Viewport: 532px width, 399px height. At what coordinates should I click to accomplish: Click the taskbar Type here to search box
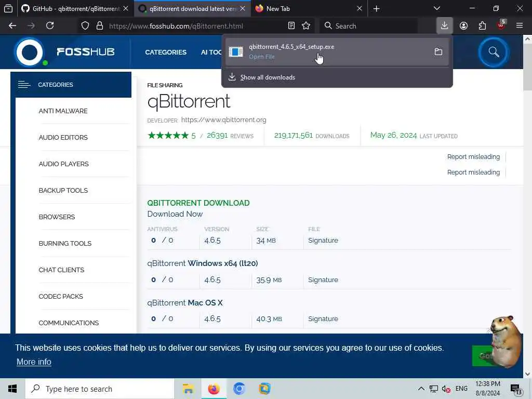99,389
